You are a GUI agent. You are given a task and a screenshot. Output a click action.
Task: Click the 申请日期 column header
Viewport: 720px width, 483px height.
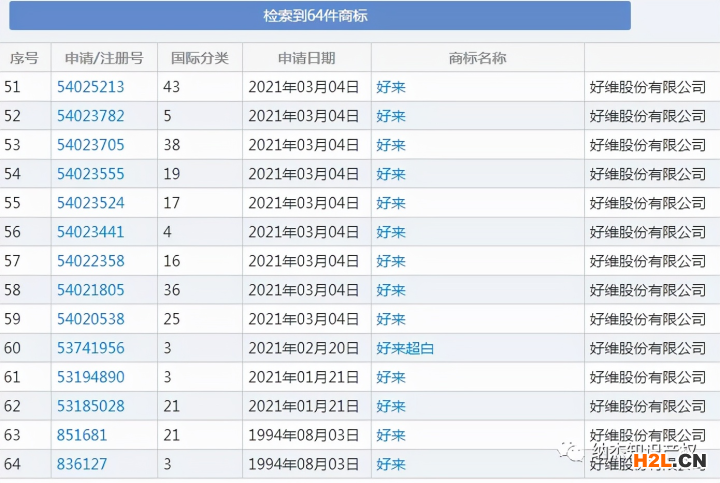click(x=307, y=58)
